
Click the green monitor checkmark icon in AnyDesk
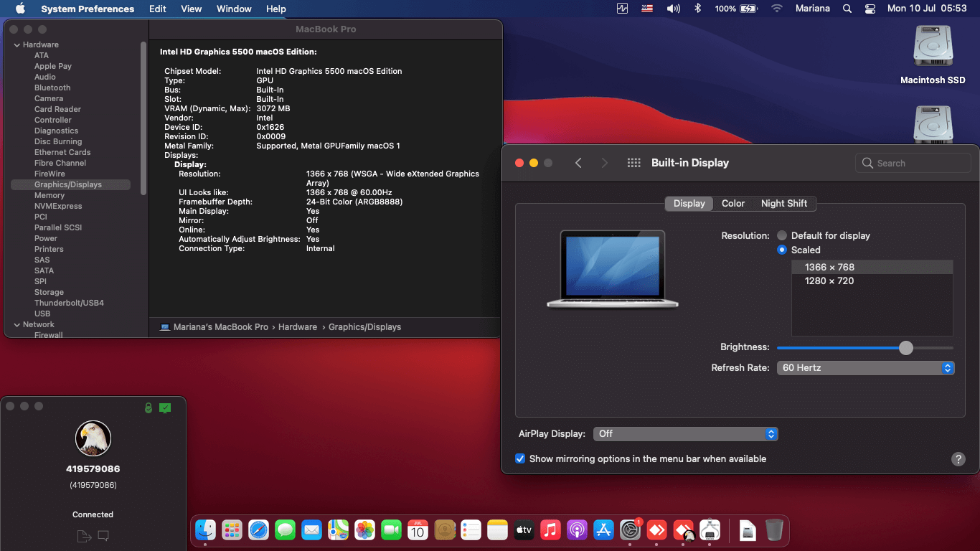[x=165, y=408]
